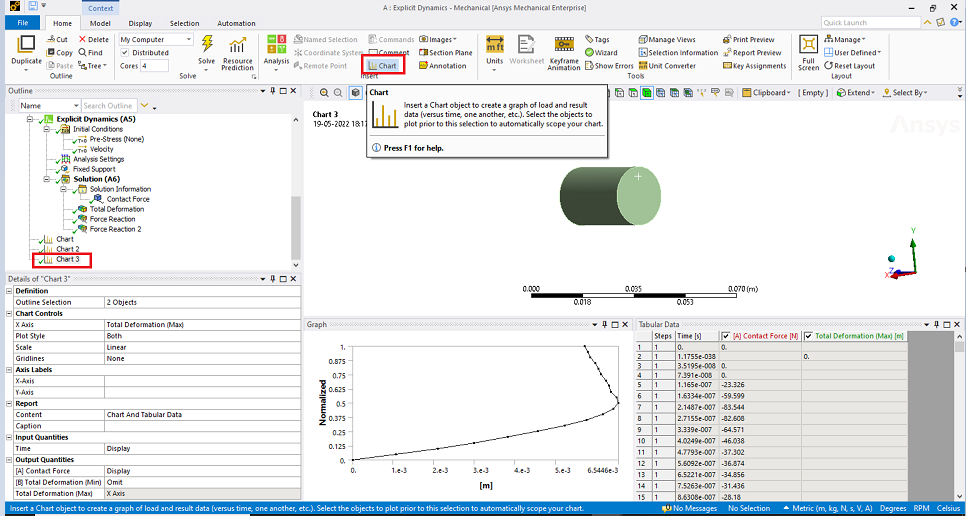The image size is (966, 516).
Task: Uncheck the Contact Force column checkbox
Action: point(726,336)
